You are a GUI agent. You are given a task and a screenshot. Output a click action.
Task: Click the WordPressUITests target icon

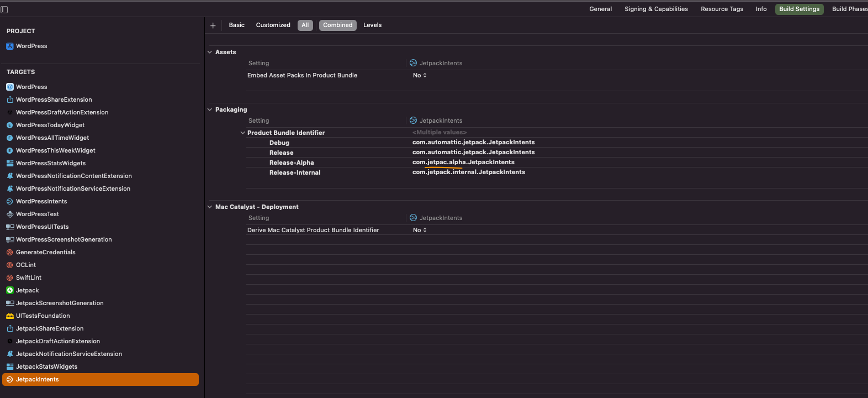click(10, 227)
